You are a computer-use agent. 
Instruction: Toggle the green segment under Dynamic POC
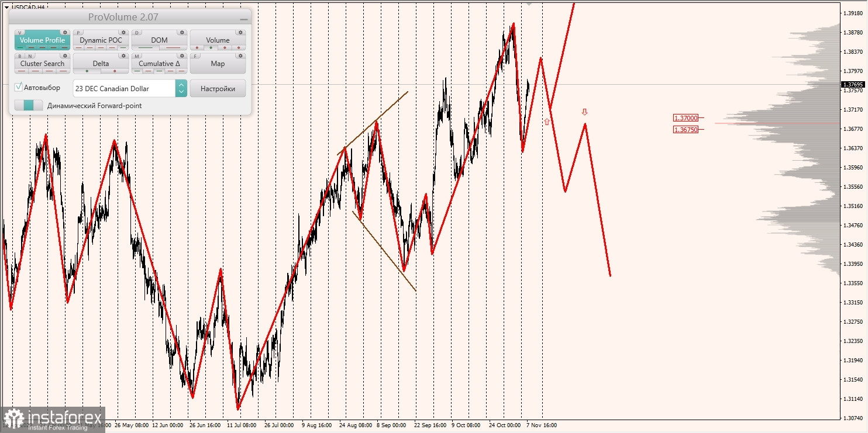[123, 48]
